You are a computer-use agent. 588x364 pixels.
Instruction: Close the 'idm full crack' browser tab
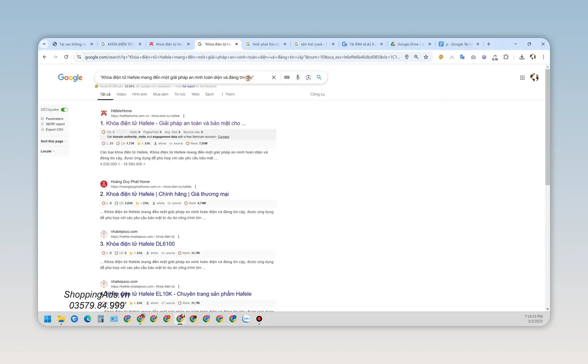(x=333, y=44)
